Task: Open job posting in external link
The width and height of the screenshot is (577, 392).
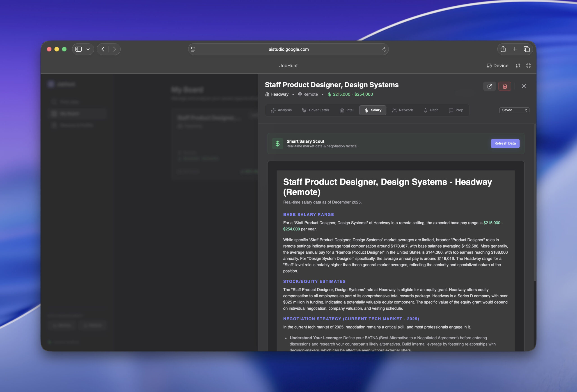Action: [x=489, y=86]
